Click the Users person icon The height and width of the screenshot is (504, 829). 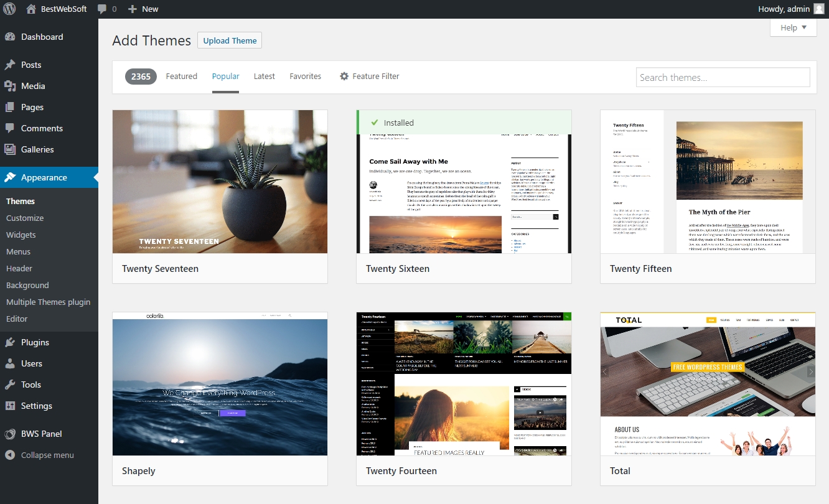pyautogui.click(x=10, y=363)
